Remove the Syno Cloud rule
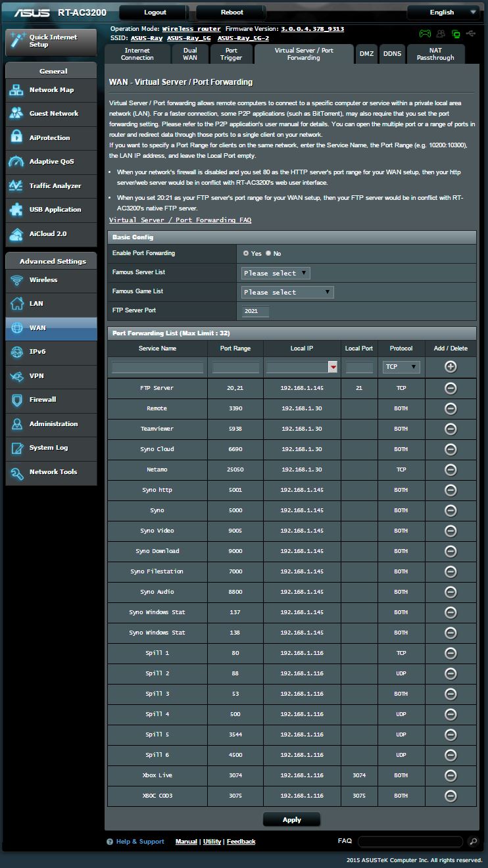 451,449
